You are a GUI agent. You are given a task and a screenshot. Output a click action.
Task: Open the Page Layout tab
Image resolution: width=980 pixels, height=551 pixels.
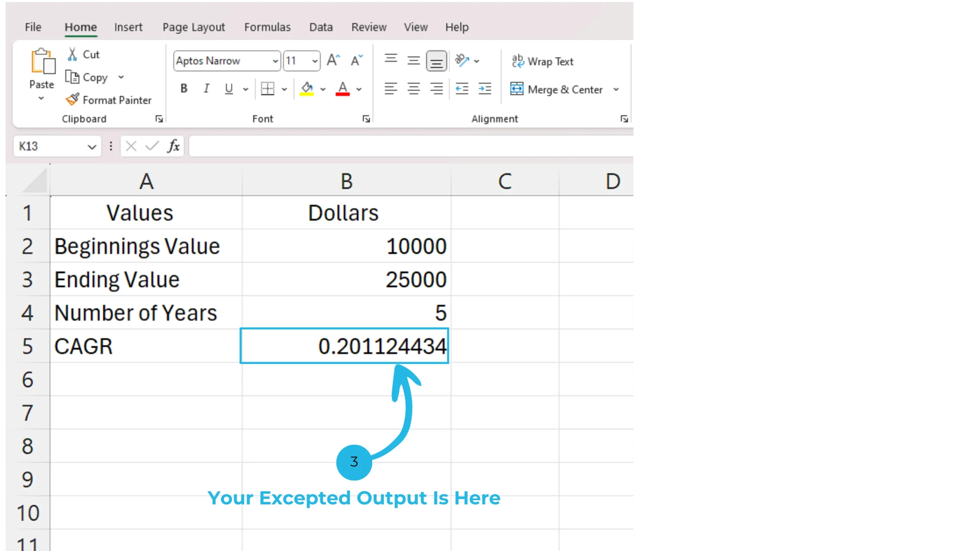pos(194,27)
